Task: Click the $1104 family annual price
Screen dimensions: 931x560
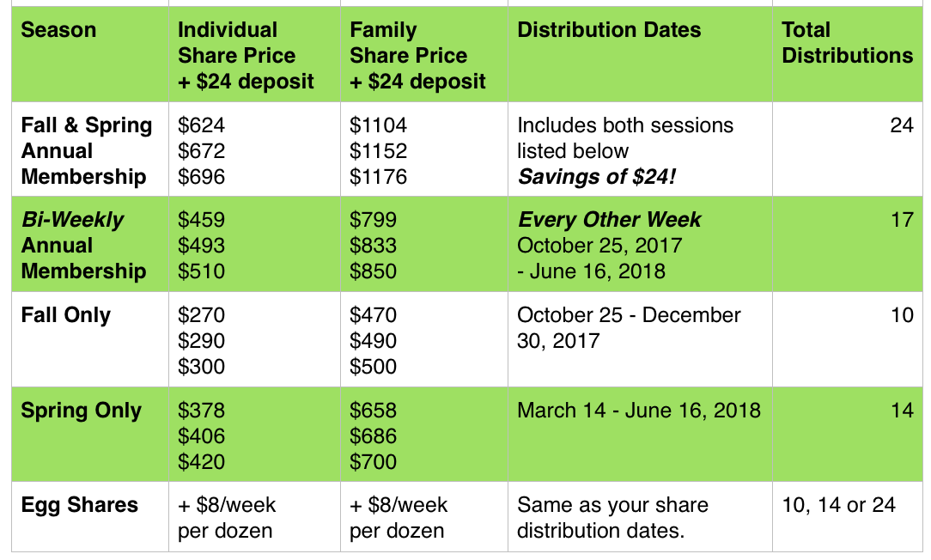Action: (x=378, y=125)
